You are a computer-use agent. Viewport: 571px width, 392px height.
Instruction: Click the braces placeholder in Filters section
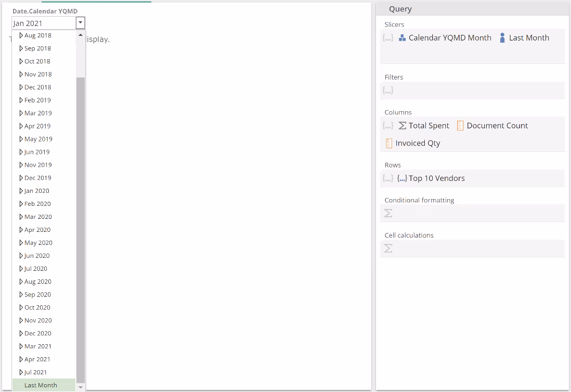coord(388,90)
